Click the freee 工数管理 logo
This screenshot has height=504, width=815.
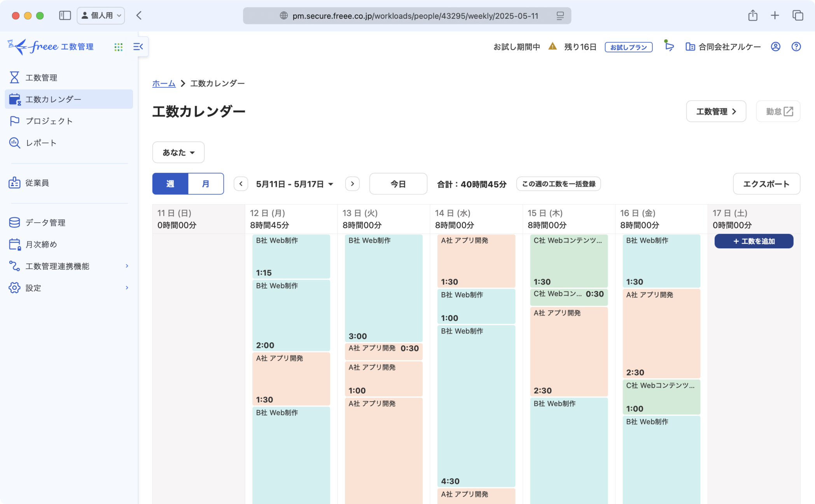pyautogui.click(x=51, y=47)
